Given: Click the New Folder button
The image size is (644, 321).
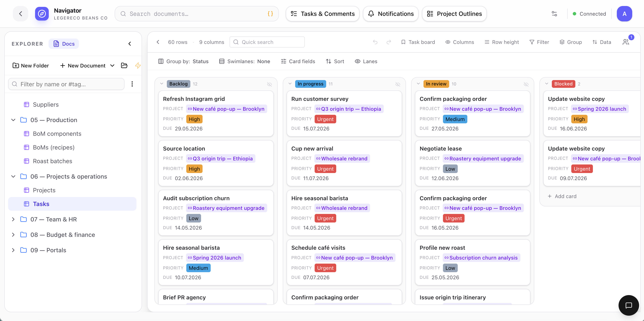Looking at the screenshot, I should pyautogui.click(x=31, y=66).
